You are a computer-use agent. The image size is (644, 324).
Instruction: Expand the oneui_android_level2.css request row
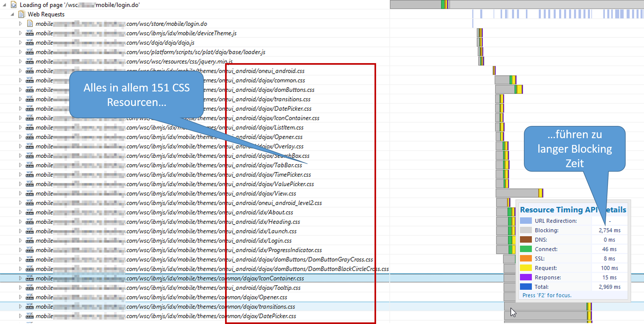(20, 203)
